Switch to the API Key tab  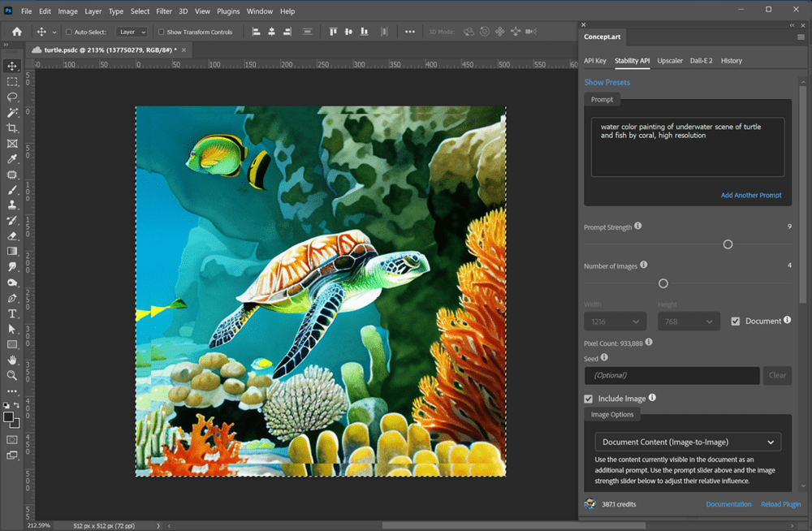(595, 61)
